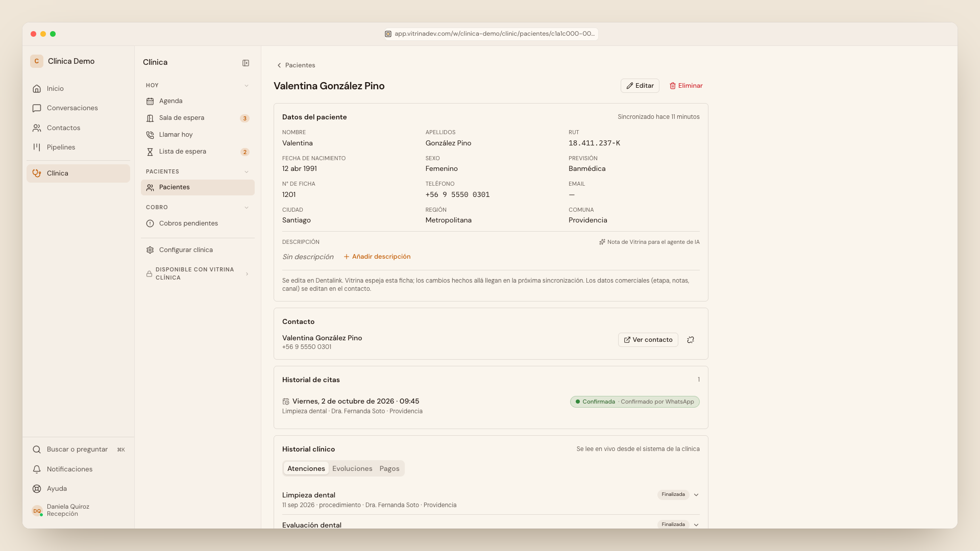This screenshot has width=980, height=551.
Task: Open Notificaciones bell
Action: pyautogui.click(x=78, y=469)
